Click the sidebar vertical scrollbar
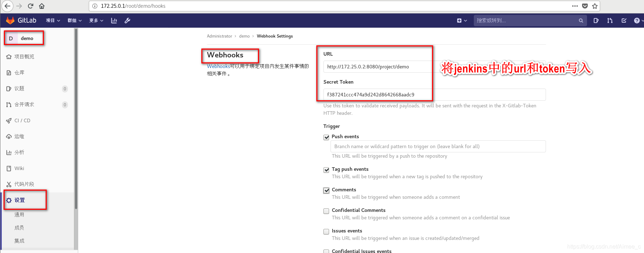Screen dimensions: 644x253 (76, 119)
